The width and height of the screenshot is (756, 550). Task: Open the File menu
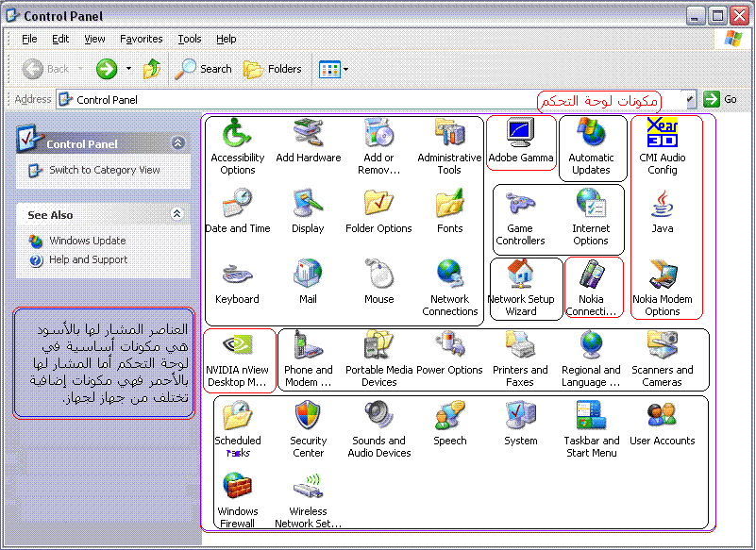point(29,39)
